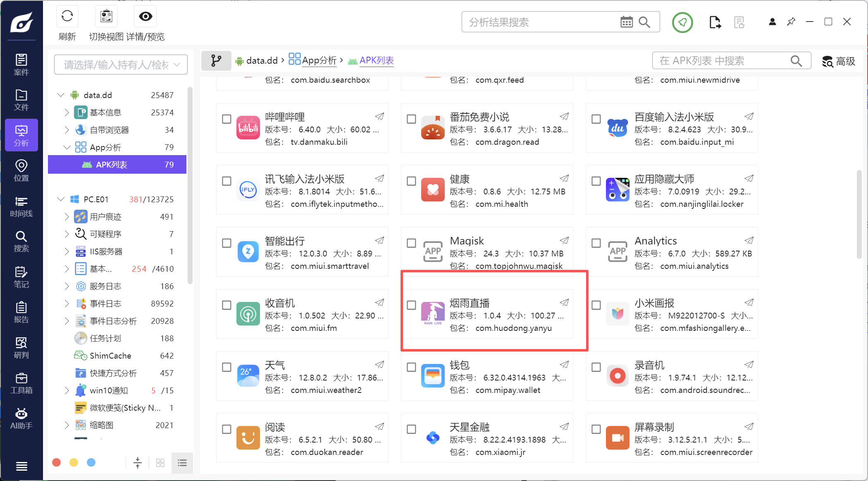Open the 分析 sidebar tab
The width and height of the screenshot is (868, 481).
click(x=21, y=135)
